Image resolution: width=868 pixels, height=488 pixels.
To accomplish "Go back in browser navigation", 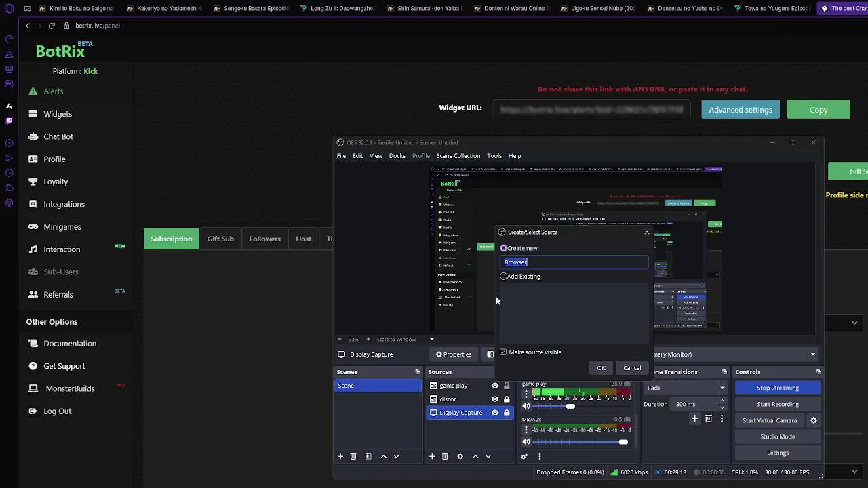I will point(27,26).
